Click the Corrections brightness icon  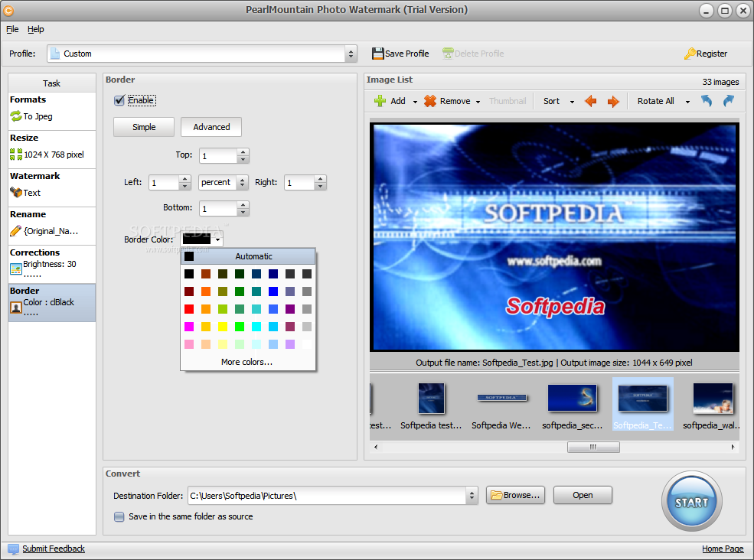point(16,269)
